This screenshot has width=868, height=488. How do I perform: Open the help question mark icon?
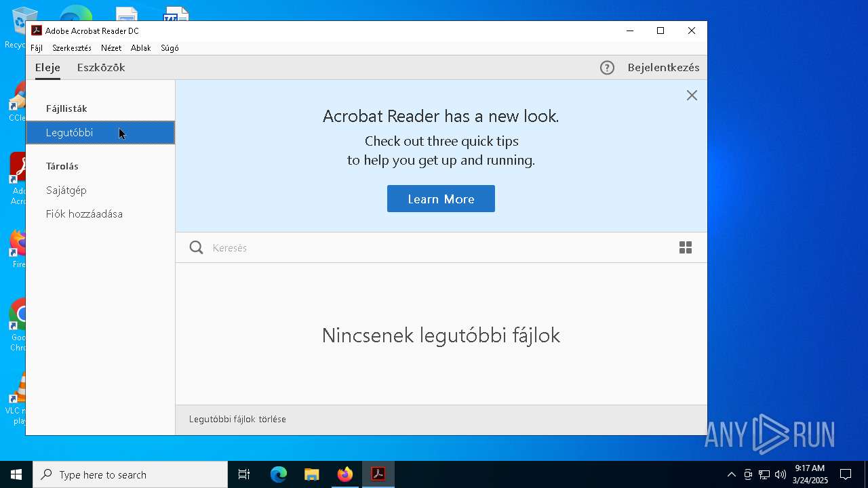click(607, 68)
